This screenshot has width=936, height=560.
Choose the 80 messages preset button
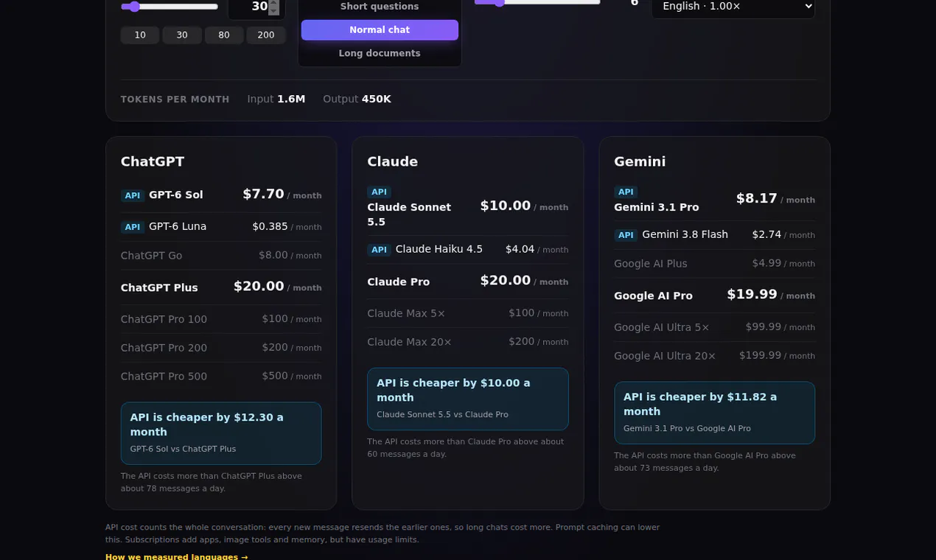(224, 35)
